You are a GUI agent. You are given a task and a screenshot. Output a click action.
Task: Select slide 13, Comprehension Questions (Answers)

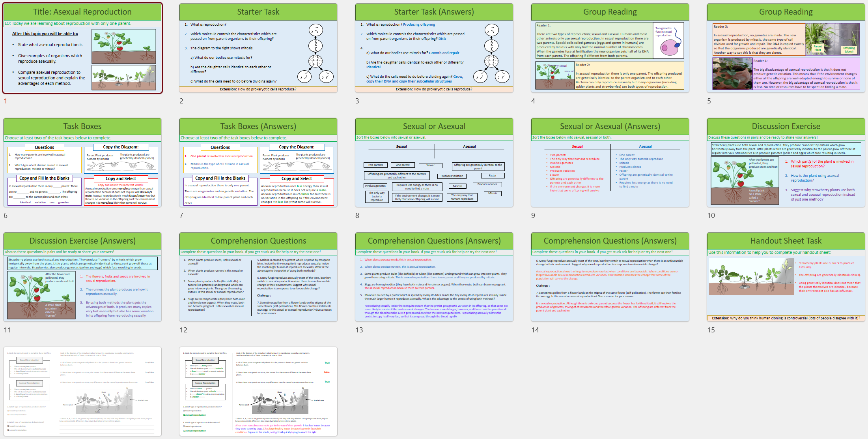pos(434,277)
